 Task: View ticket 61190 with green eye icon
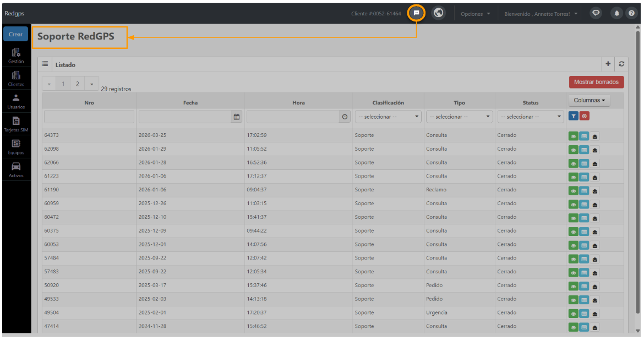point(573,191)
